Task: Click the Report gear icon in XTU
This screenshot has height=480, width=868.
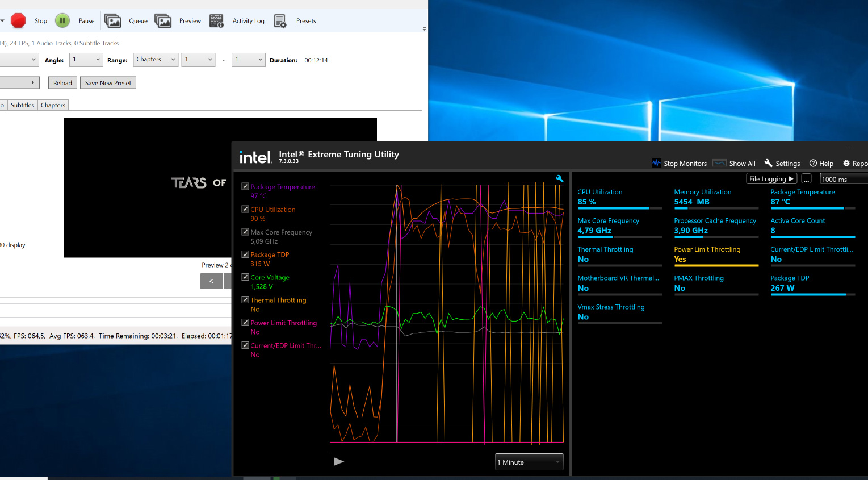Action: (846, 163)
